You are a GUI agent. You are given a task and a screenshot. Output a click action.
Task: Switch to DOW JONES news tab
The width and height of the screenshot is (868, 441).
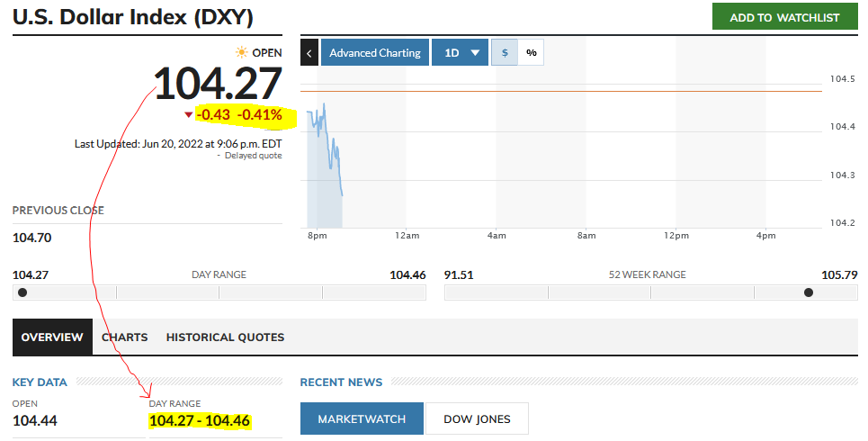coord(478,418)
